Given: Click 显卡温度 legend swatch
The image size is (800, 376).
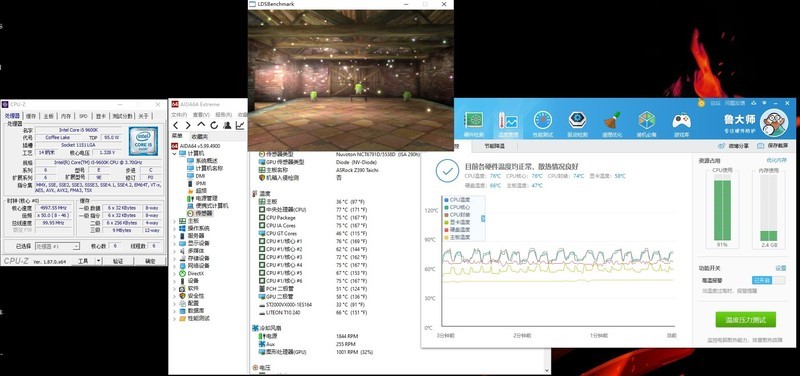Looking at the screenshot, I should click(446, 222).
